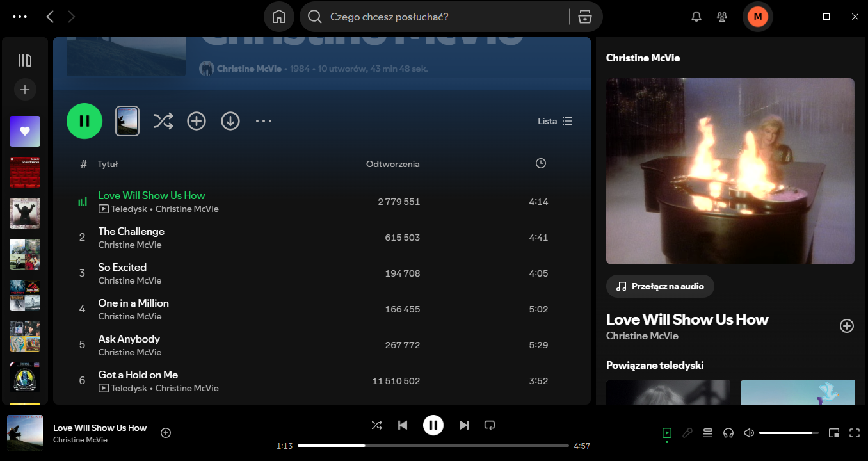Open the Lista view options dropdown
This screenshot has width=868, height=461.
(555, 121)
